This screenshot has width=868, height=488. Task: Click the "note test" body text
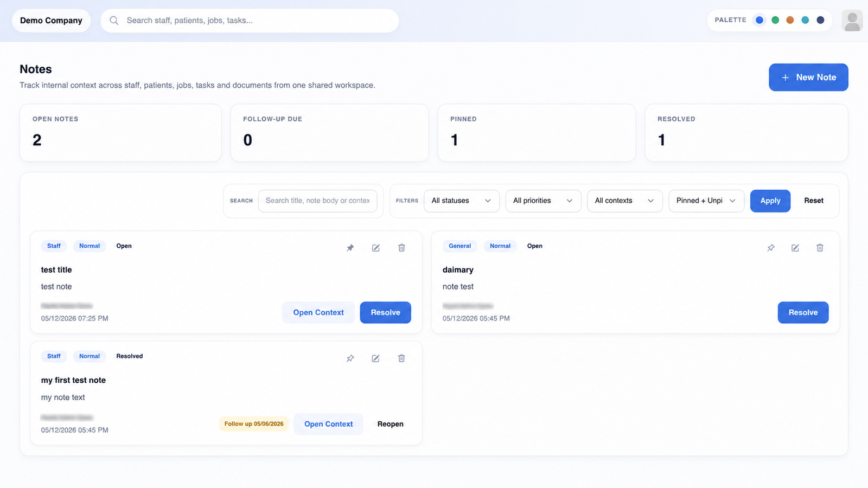(458, 287)
